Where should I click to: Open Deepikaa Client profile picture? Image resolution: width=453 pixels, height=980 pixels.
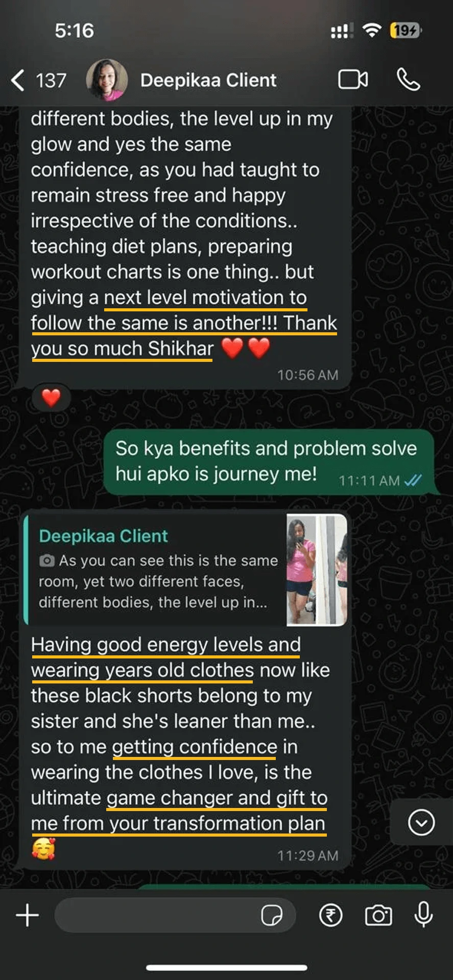pos(107,80)
